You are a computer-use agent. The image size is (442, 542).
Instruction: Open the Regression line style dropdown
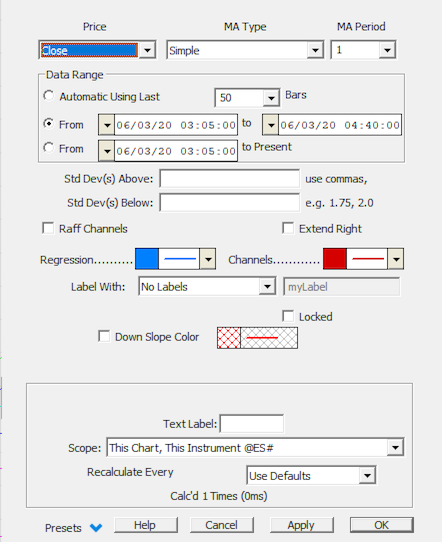[208, 259]
